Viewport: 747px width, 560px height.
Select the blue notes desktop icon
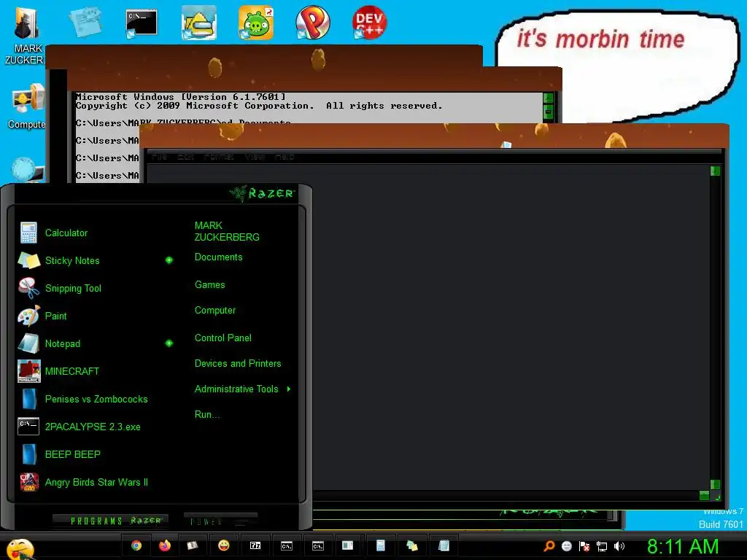point(86,22)
